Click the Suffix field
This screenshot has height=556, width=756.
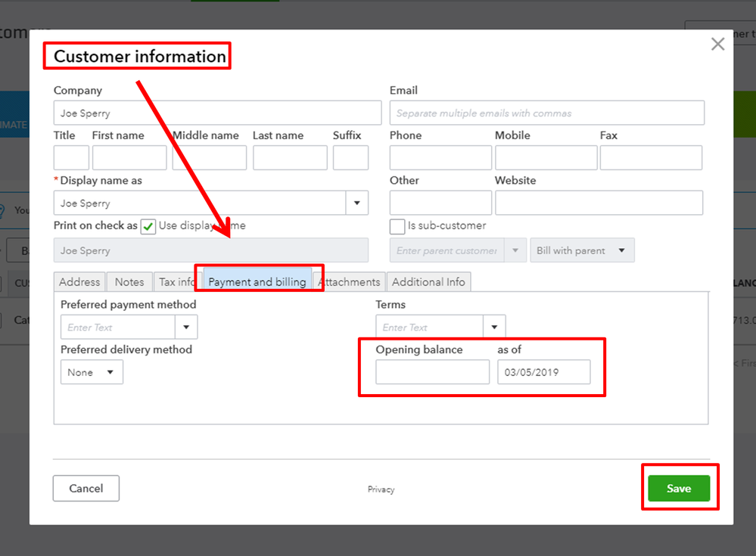[x=350, y=157]
